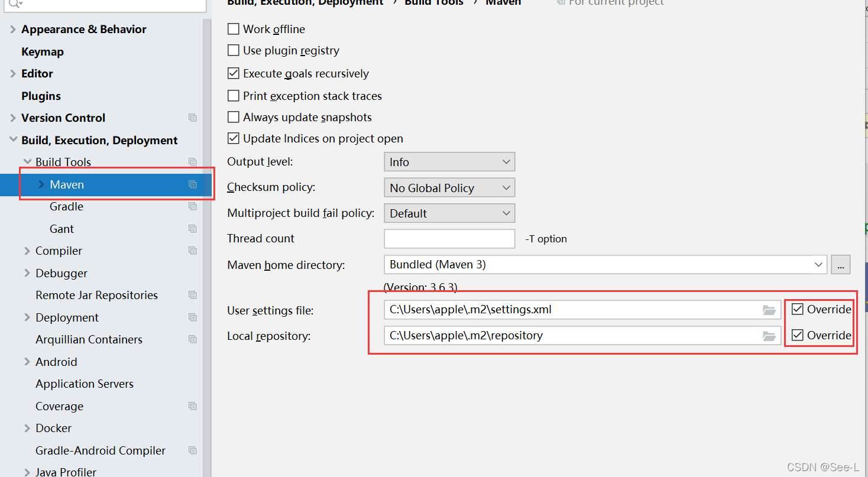The height and width of the screenshot is (477, 868).
Task: Open Multiproject build fail policy dropdown
Action: (x=449, y=213)
